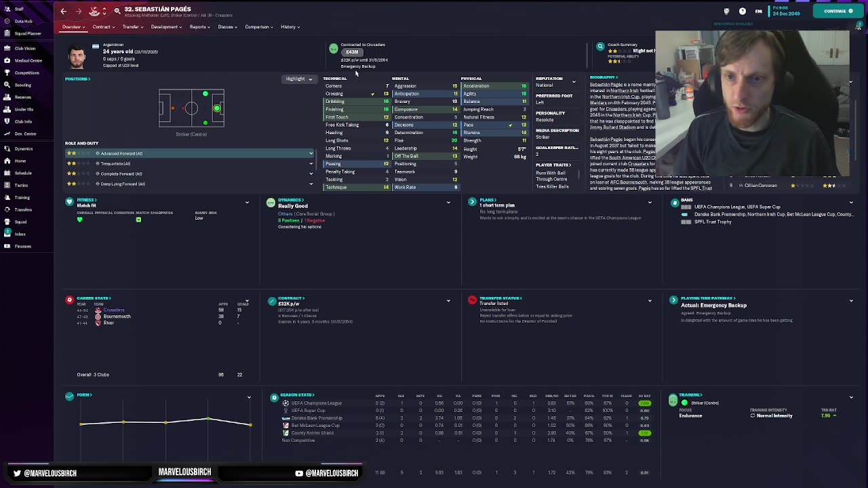Click the search magnifier icon
The image size is (868, 488).
click(117, 10)
